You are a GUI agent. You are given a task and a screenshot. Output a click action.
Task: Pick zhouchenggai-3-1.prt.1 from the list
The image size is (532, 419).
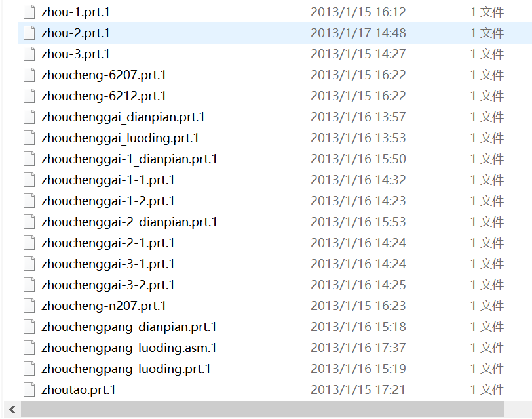(x=108, y=264)
